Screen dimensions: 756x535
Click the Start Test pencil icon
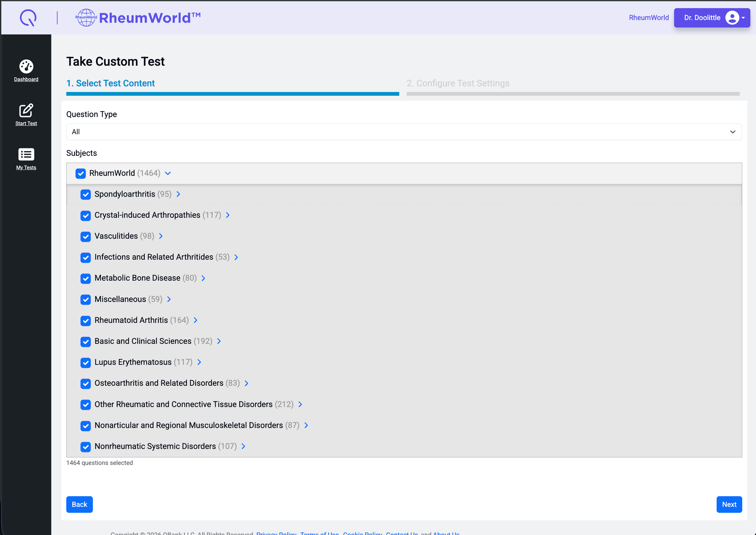26,110
